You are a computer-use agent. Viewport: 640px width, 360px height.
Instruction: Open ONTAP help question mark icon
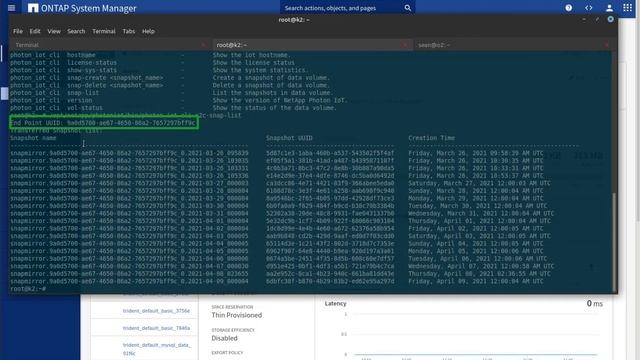pos(569,8)
